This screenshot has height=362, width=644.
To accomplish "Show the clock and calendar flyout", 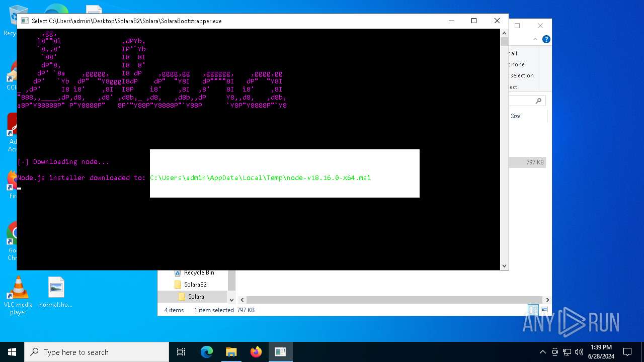I will pyautogui.click(x=601, y=352).
